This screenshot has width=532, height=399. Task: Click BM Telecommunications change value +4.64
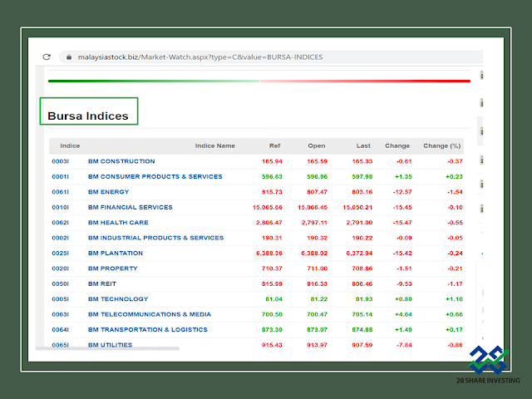[403, 314]
